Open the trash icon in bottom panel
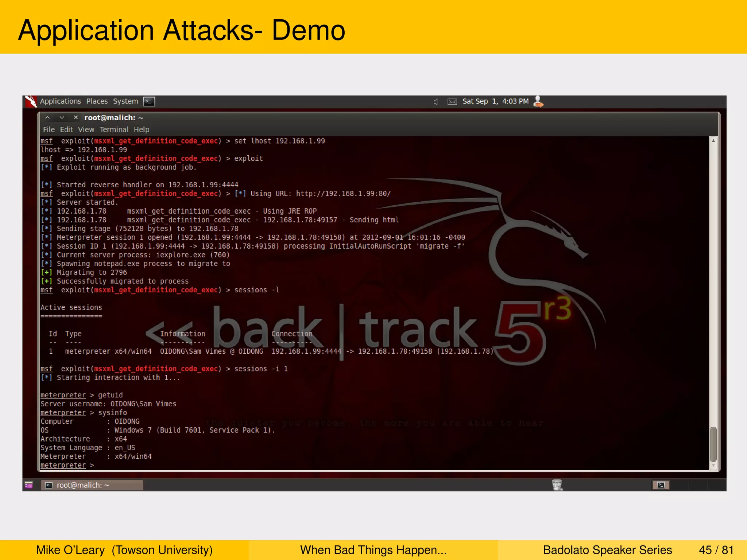747x560 pixels. (557, 485)
